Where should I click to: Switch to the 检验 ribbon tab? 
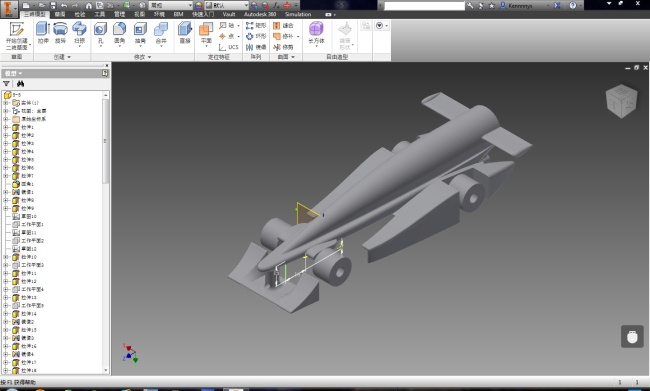point(80,14)
